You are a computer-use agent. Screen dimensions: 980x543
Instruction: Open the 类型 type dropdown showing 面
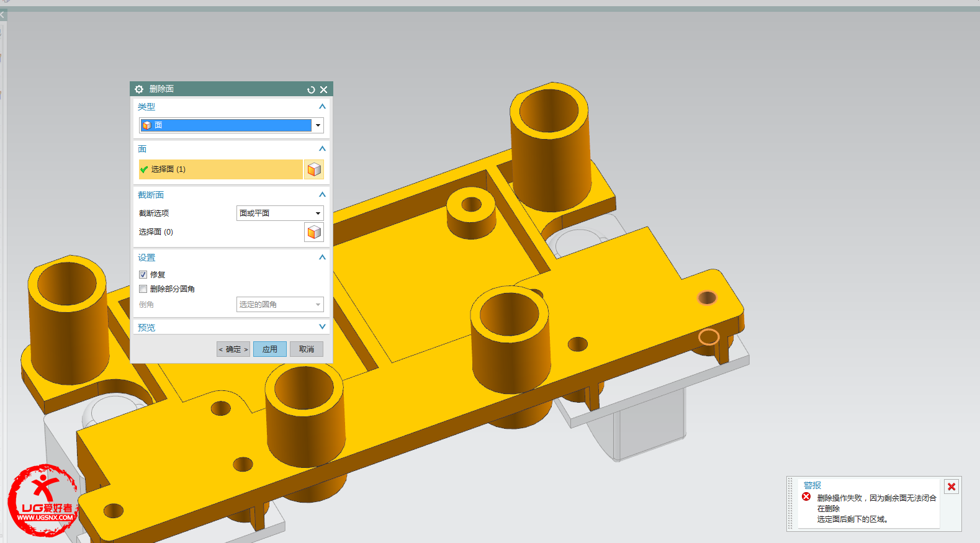[x=232, y=125]
